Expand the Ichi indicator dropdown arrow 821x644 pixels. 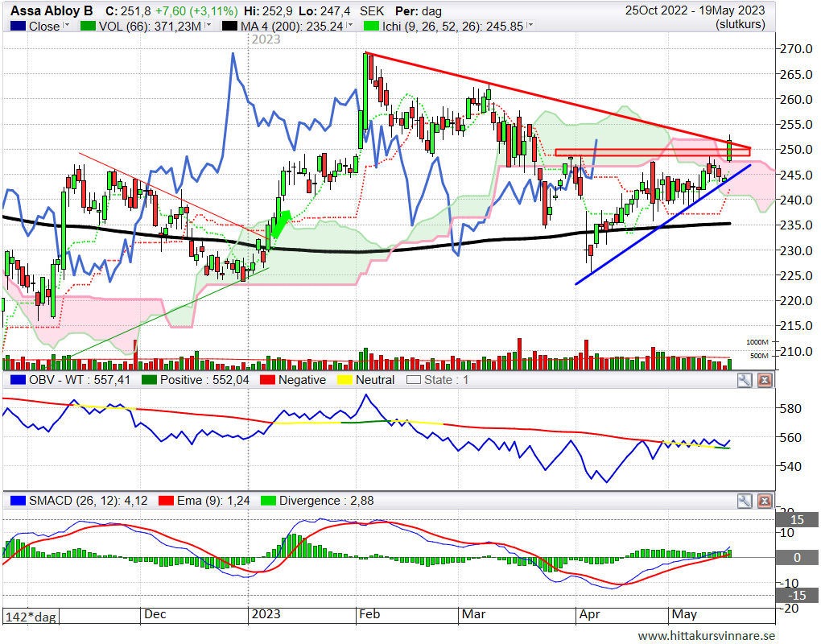(x=530, y=25)
